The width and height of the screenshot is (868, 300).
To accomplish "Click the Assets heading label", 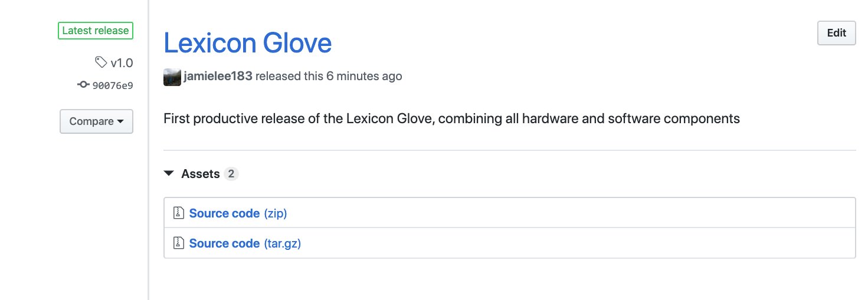I will [201, 174].
